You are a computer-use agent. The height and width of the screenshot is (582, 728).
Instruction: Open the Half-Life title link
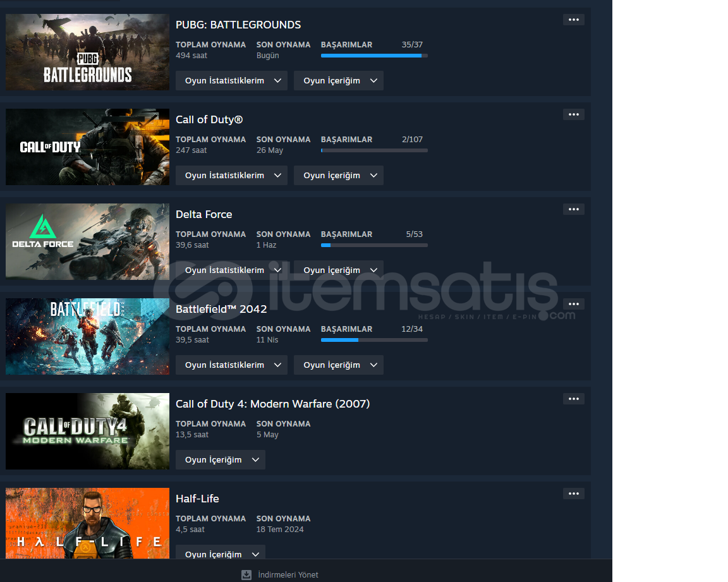pos(197,499)
